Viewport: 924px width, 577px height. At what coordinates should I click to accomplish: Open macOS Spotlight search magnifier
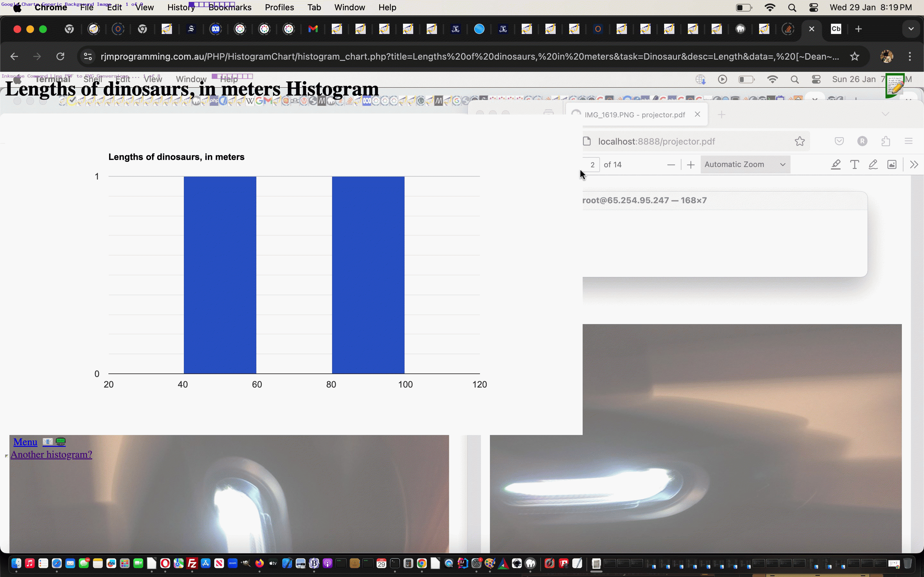click(x=792, y=8)
